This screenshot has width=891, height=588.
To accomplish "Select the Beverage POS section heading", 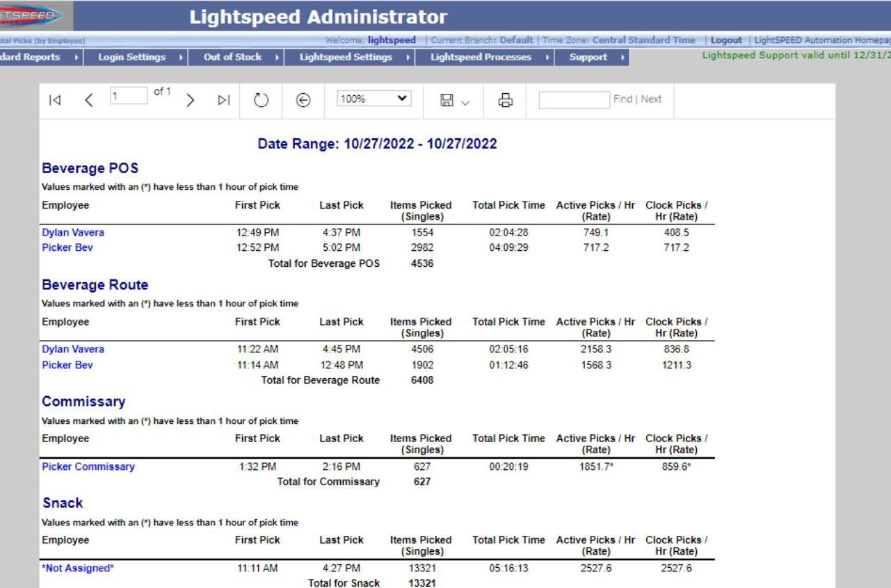I will pyautogui.click(x=90, y=168).
